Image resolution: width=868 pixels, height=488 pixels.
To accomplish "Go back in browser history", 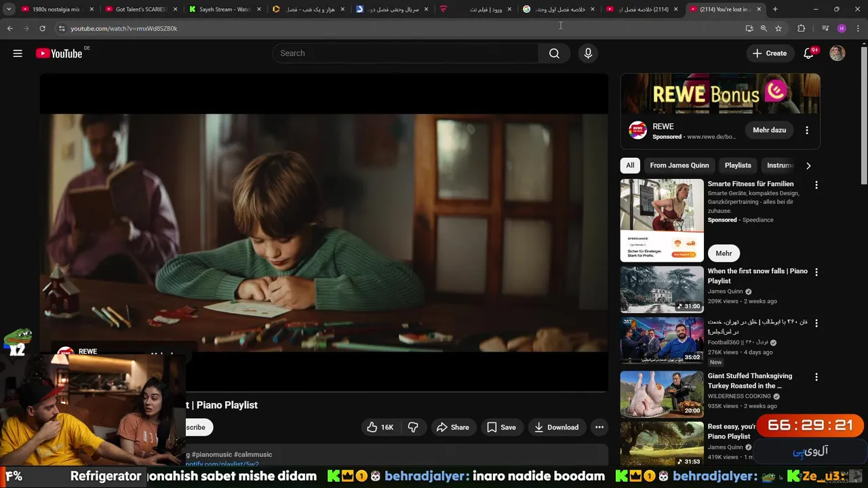I will tap(9, 28).
